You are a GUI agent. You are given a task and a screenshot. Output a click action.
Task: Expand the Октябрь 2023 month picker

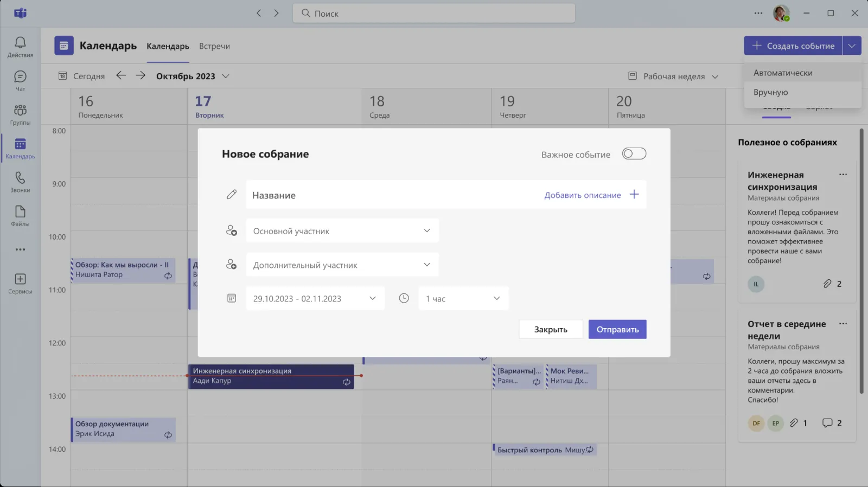coord(193,76)
